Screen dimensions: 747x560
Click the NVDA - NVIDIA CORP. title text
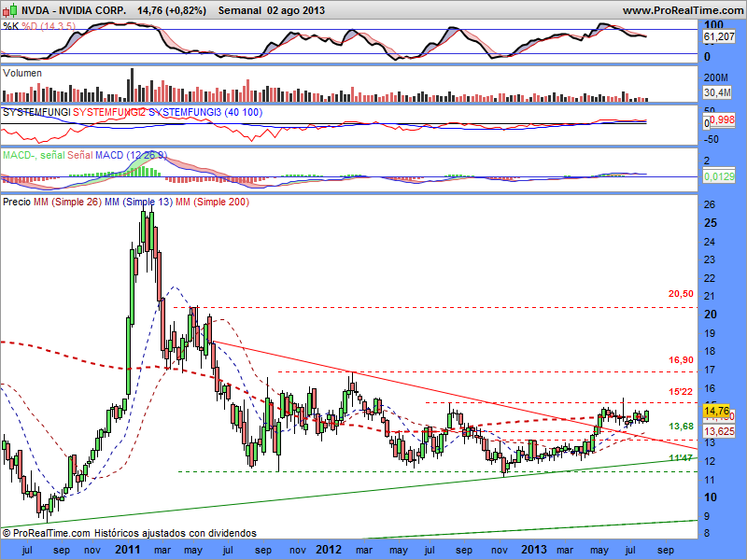[x=74, y=10]
